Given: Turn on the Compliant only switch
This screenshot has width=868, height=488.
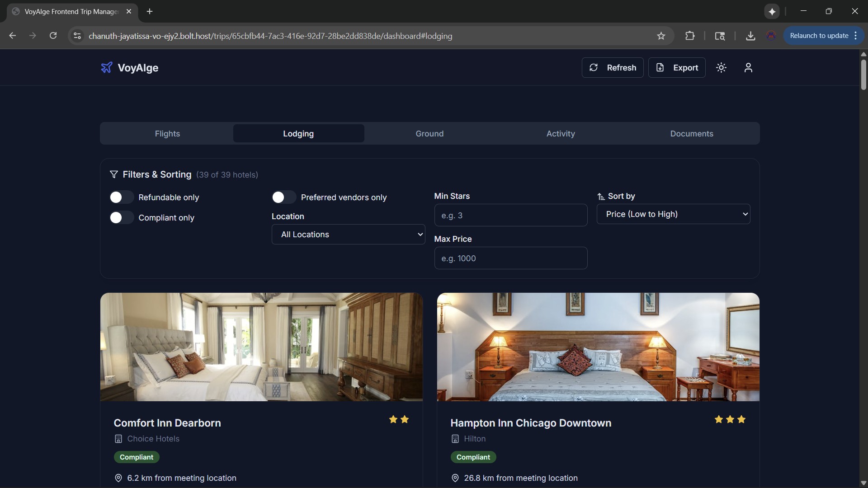Looking at the screenshot, I should coord(121,218).
